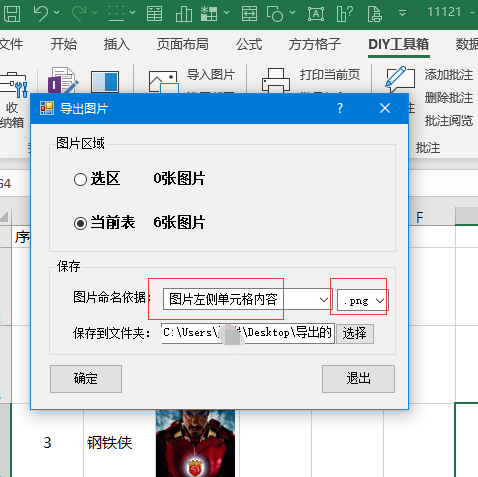The image size is (478, 477).
Task: Click the calculator-style form icon in top toolbar
Action: coord(155,13)
